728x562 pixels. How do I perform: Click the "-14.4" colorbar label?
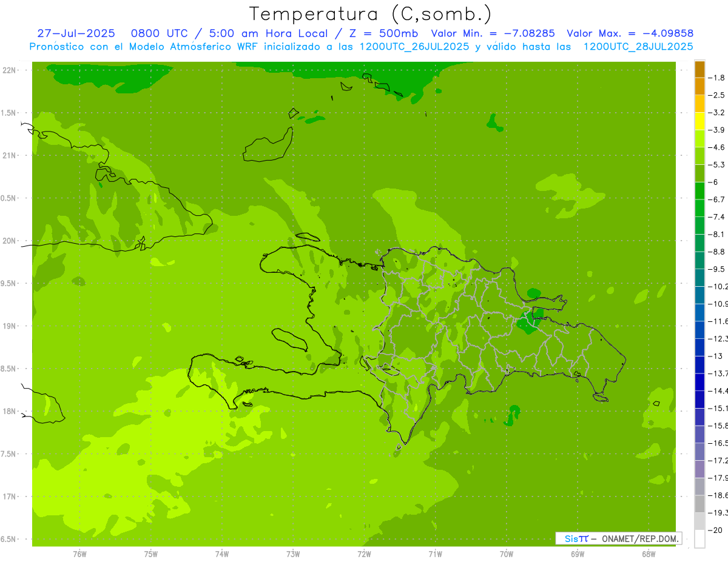(718, 391)
